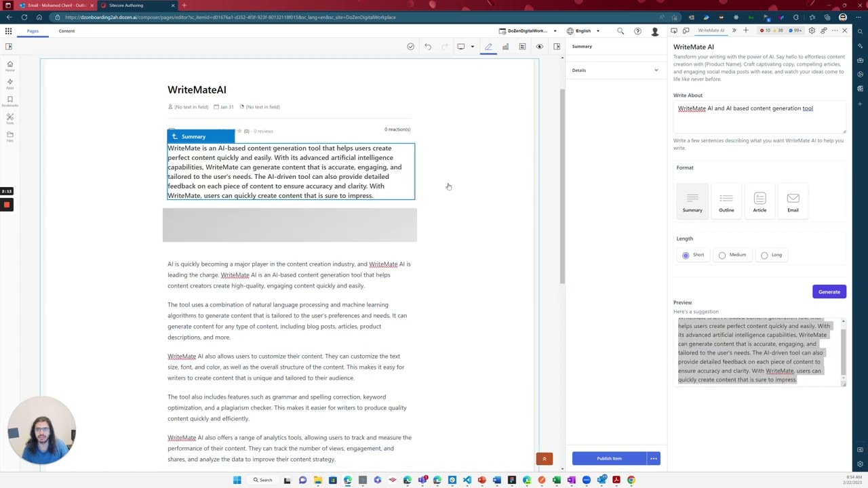Open Tools in the left sidebar

9,119
